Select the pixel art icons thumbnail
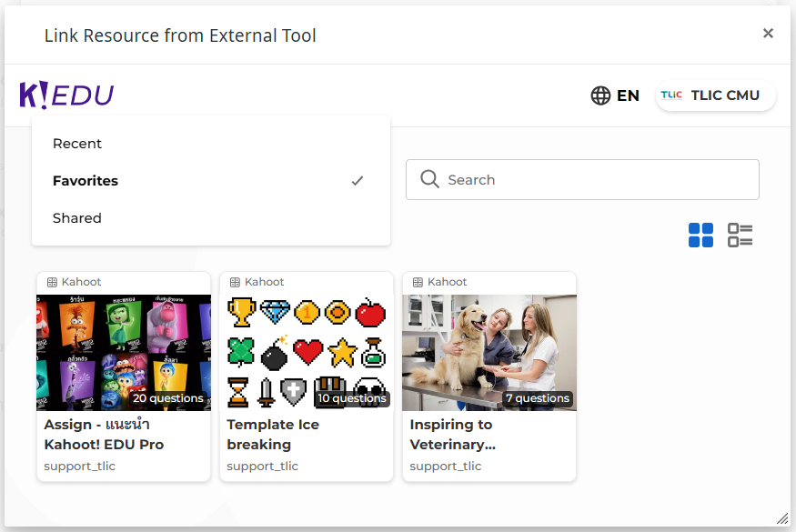796x532 pixels. 307,352
